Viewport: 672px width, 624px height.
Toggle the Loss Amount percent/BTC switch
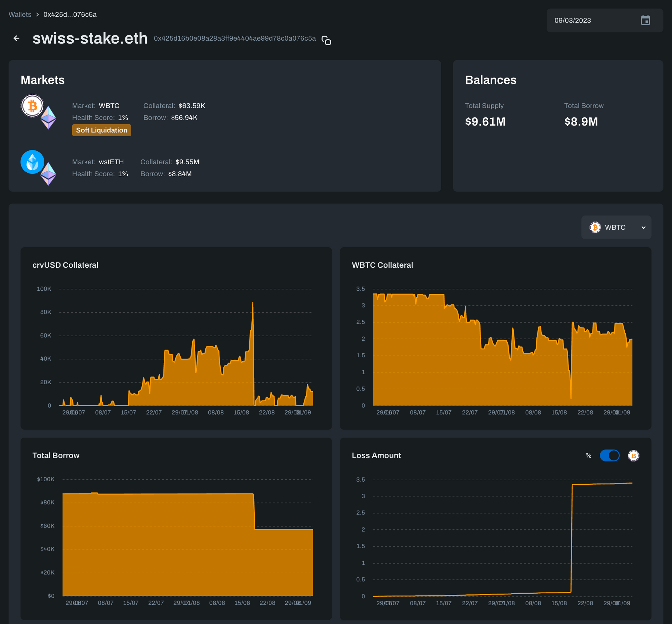tap(610, 455)
